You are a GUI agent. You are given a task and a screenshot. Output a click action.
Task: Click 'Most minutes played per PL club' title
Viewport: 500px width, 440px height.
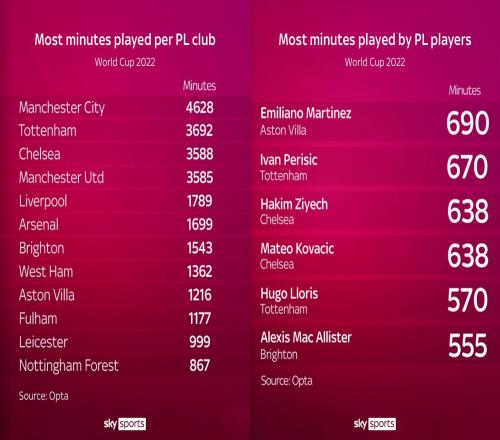coord(125,40)
